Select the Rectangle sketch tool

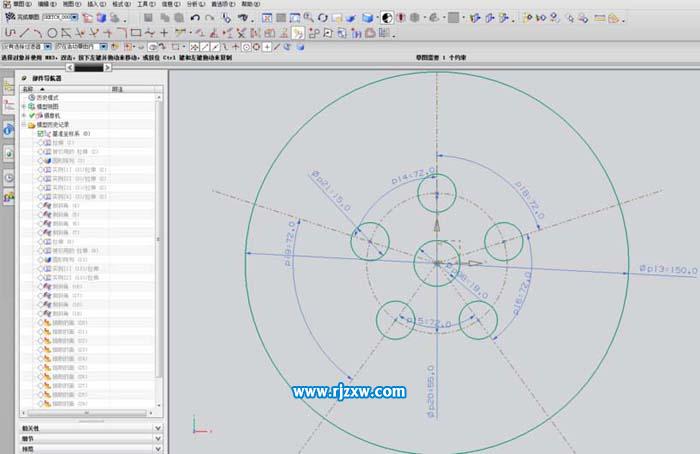tap(136, 33)
